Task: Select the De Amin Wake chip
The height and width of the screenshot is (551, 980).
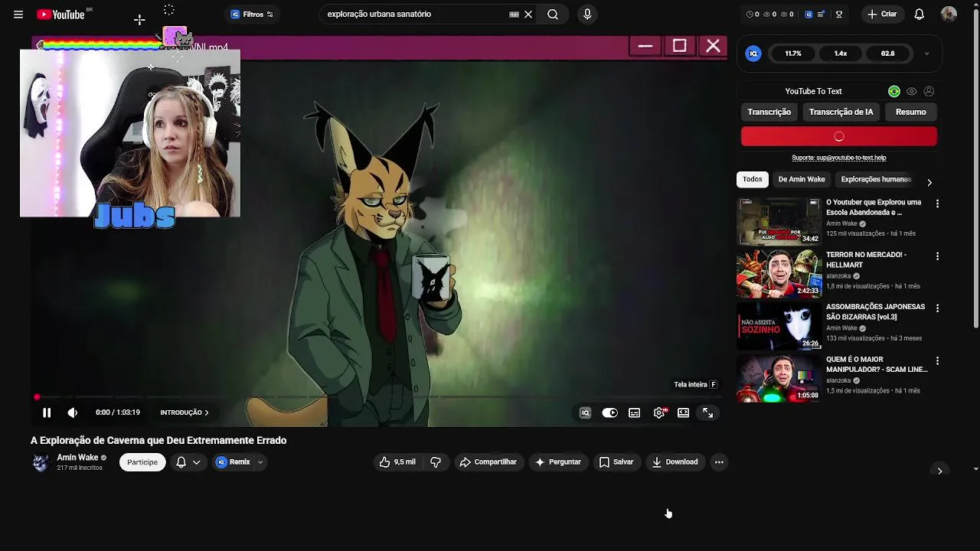Action: coord(802,179)
